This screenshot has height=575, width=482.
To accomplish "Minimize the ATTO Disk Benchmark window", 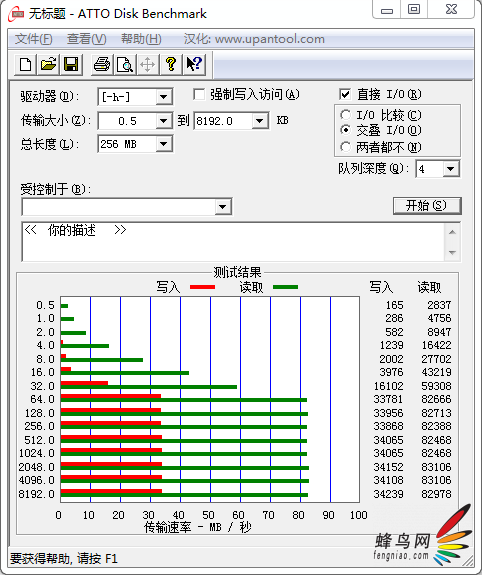I will point(387,10).
